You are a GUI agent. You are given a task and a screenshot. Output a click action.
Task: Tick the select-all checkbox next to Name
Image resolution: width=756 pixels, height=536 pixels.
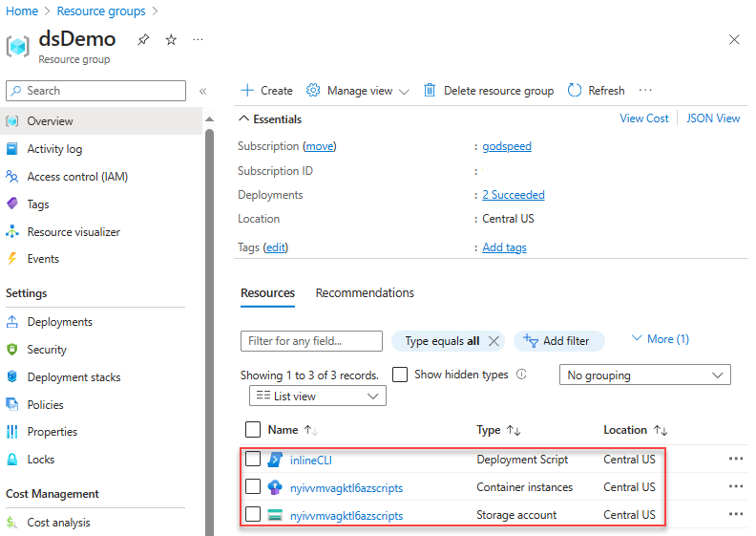tap(253, 429)
